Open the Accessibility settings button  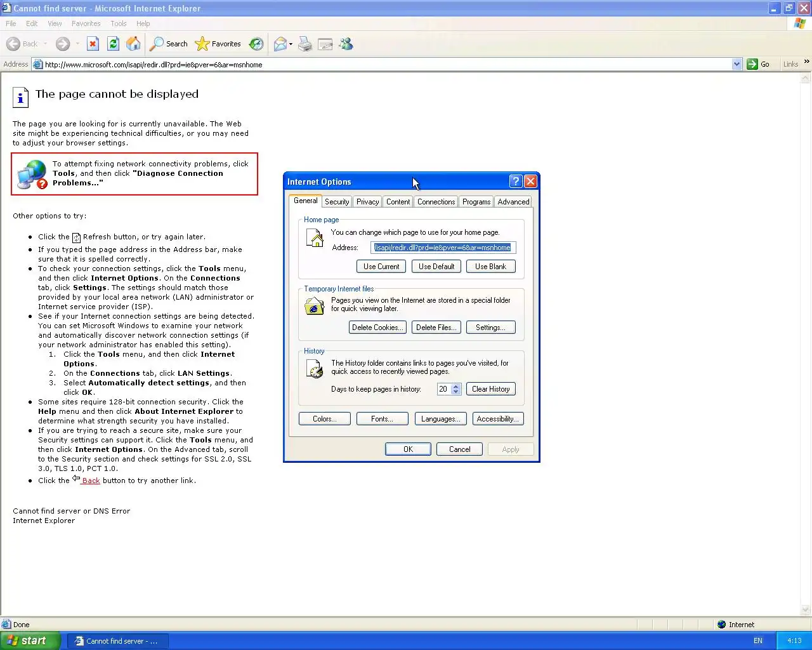tap(498, 419)
